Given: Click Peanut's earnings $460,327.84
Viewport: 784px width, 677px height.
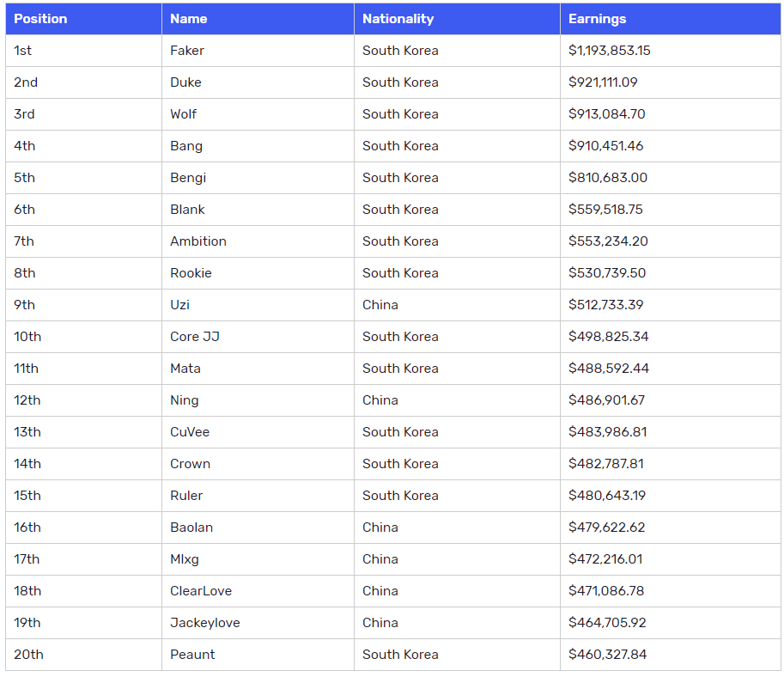Looking at the screenshot, I should point(607,655).
